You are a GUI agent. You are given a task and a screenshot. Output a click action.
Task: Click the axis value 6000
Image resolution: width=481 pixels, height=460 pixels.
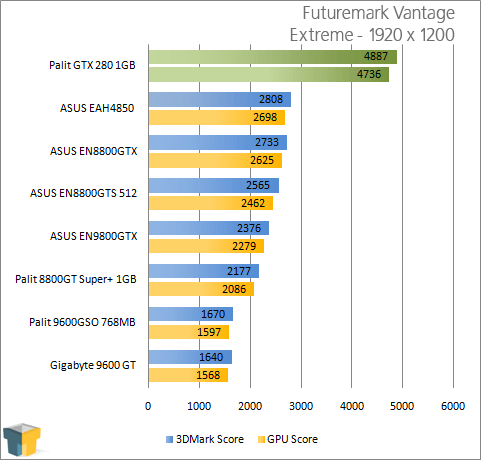pos(453,406)
